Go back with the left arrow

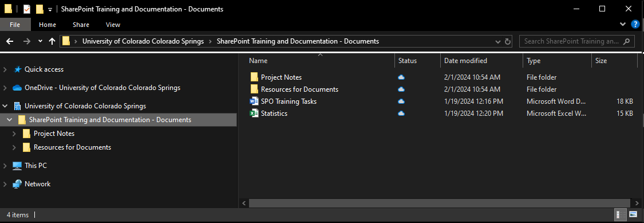(10, 41)
